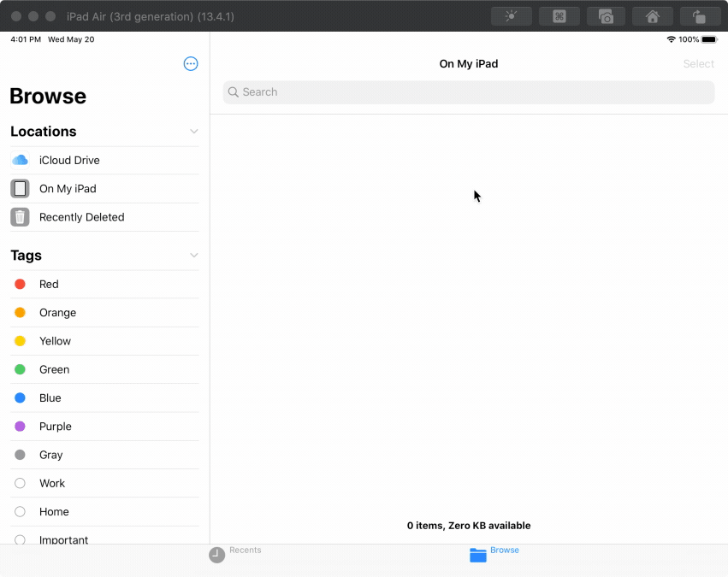Tap the Select button
The width and height of the screenshot is (728, 577).
coord(698,64)
